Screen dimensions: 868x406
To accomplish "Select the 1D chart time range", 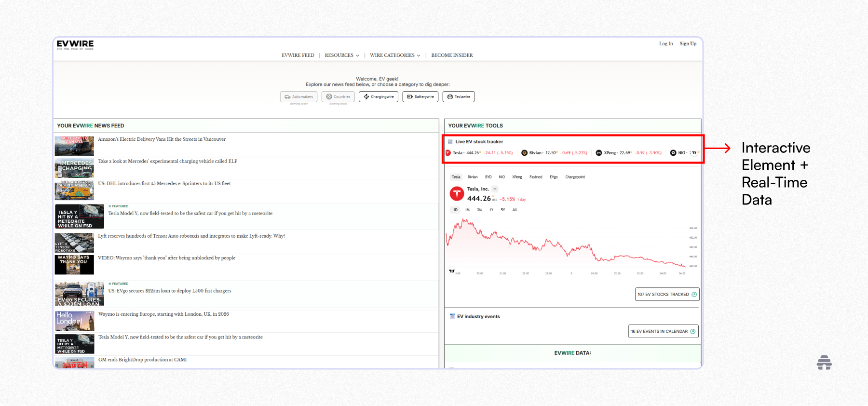I will click(455, 210).
